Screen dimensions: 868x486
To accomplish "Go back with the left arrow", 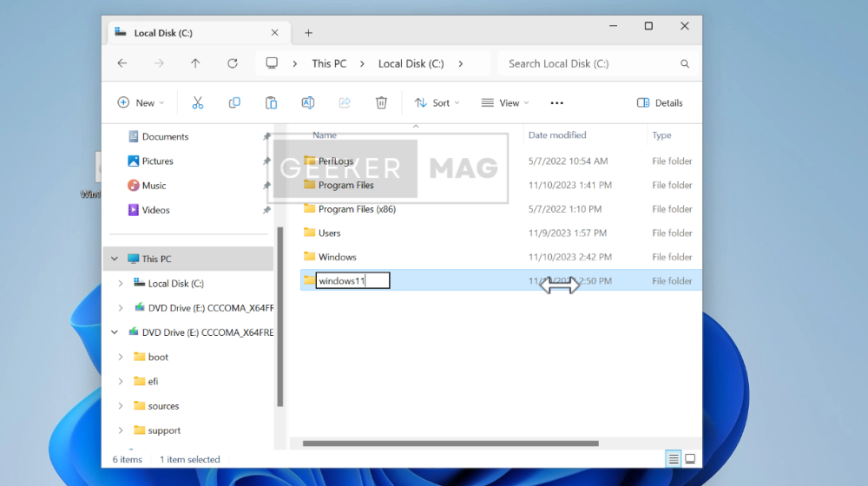I will coord(122,63).
